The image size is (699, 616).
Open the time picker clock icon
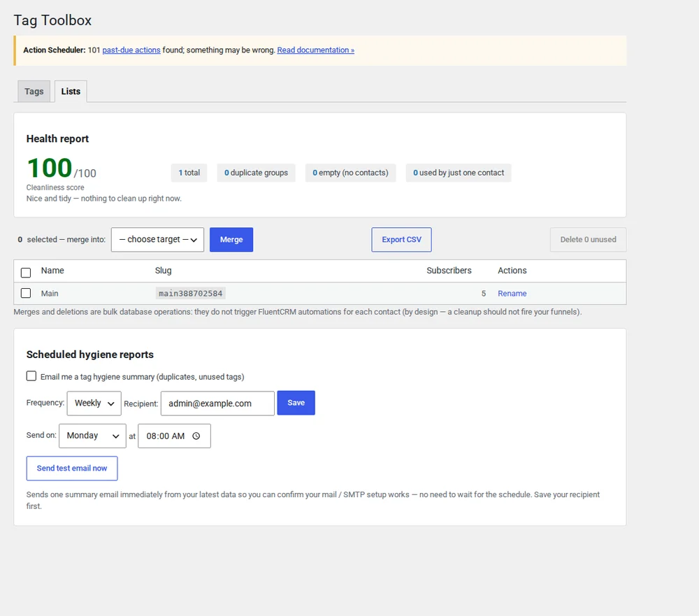(196, 436)
